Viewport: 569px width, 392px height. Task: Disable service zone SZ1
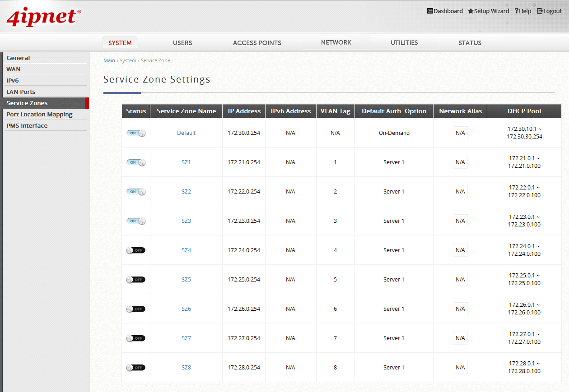click(x=135, y=162)
